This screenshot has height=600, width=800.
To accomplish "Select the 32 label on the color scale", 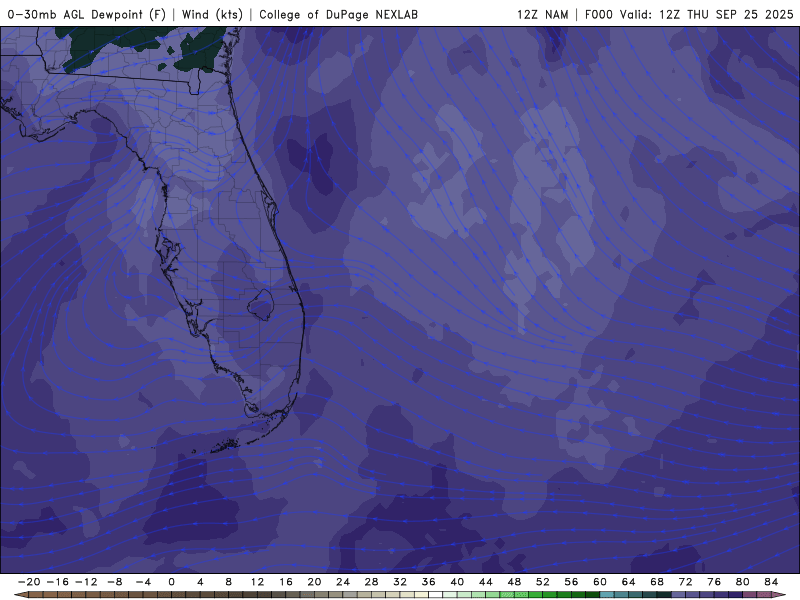I will 400,582.
